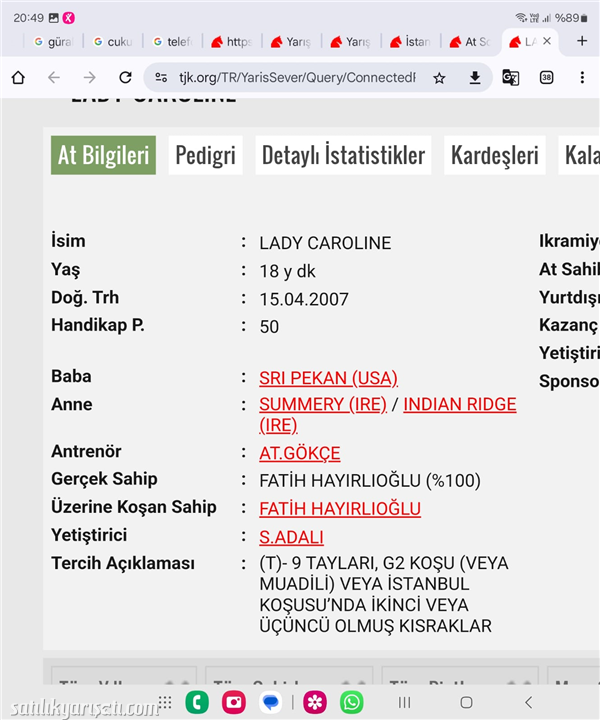Open the browser three-dot menu
The image size is (600, 720).
click(x=582, y=78)
